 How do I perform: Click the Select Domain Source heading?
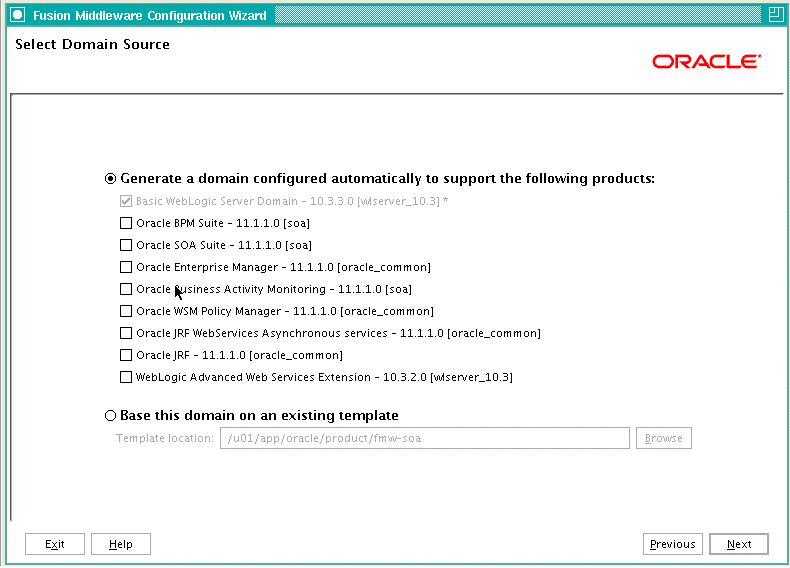92,44
